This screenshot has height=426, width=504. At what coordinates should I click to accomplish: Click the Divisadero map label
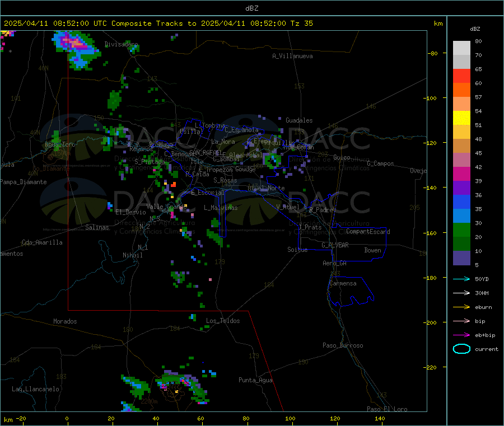point(121,44)
